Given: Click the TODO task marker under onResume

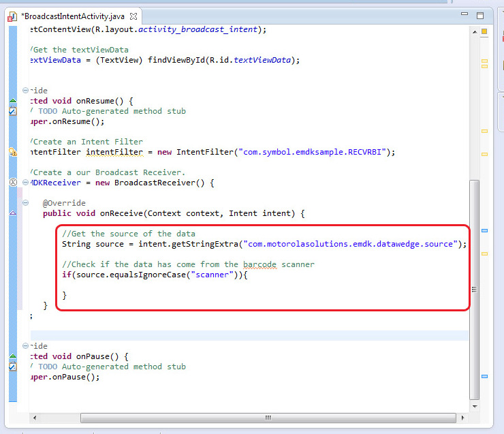Looking at the screenshot, I should pyautogui.click(x=12, y=111).
